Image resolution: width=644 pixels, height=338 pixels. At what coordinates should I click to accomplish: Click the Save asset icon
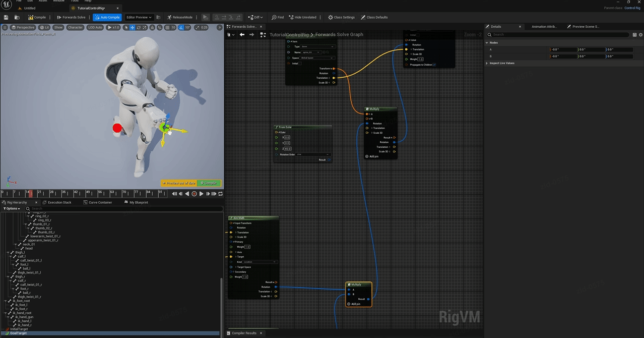pos(6,17)
